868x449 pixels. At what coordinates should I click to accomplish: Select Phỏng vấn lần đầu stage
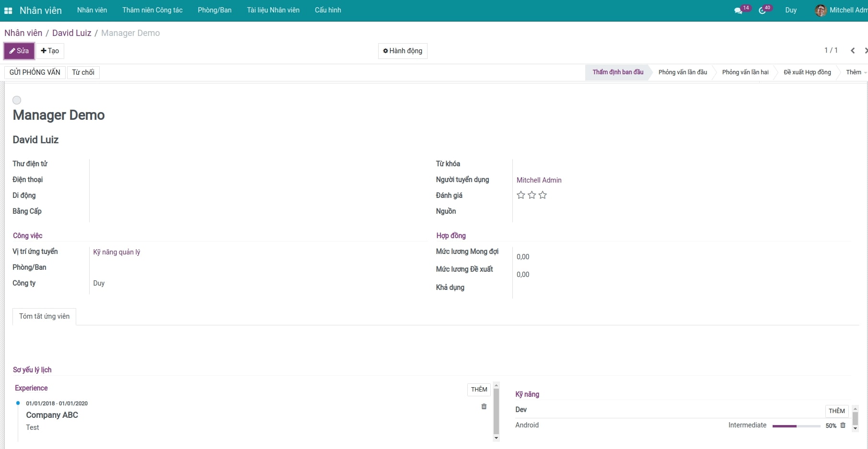[683, 72]
